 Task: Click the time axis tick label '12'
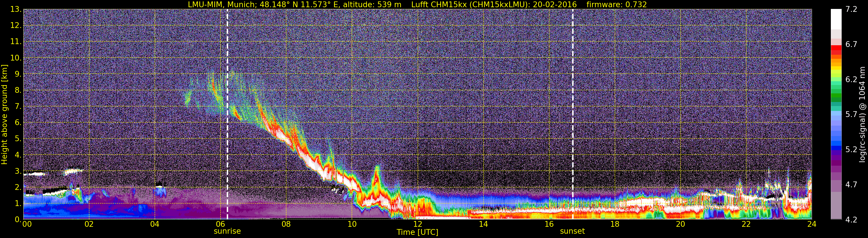point(417,224)
